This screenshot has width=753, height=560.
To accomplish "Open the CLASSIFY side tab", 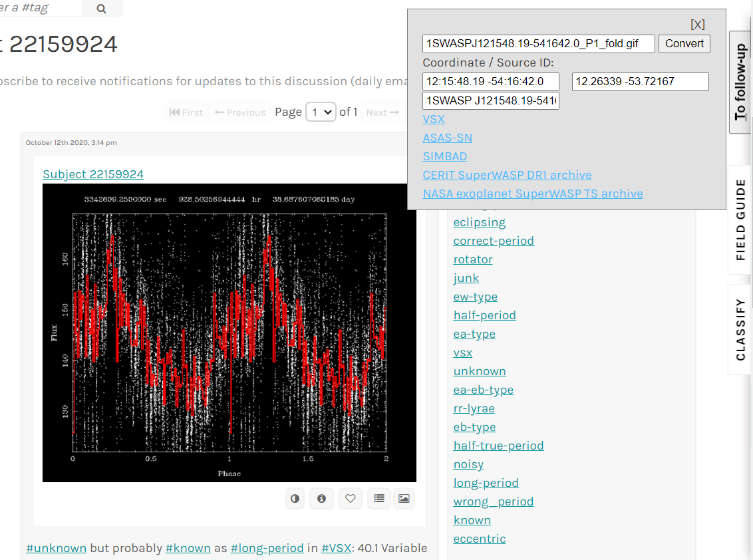I will [x=740, y=329].
